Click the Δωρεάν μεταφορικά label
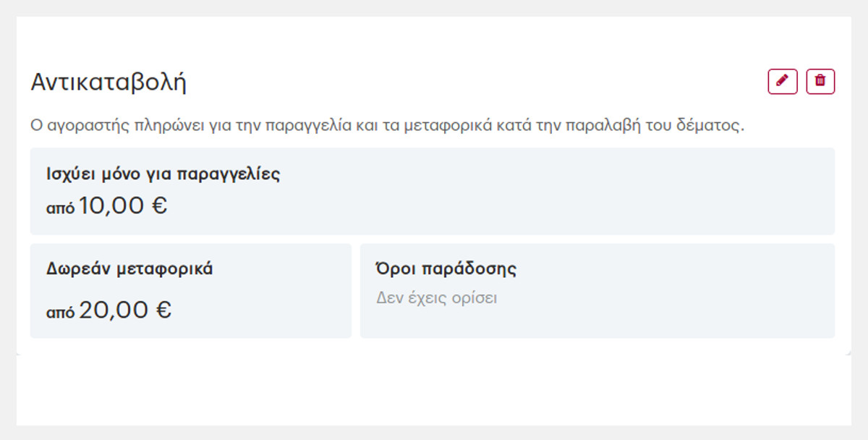The image size is (868, 440). pos(129,269)
